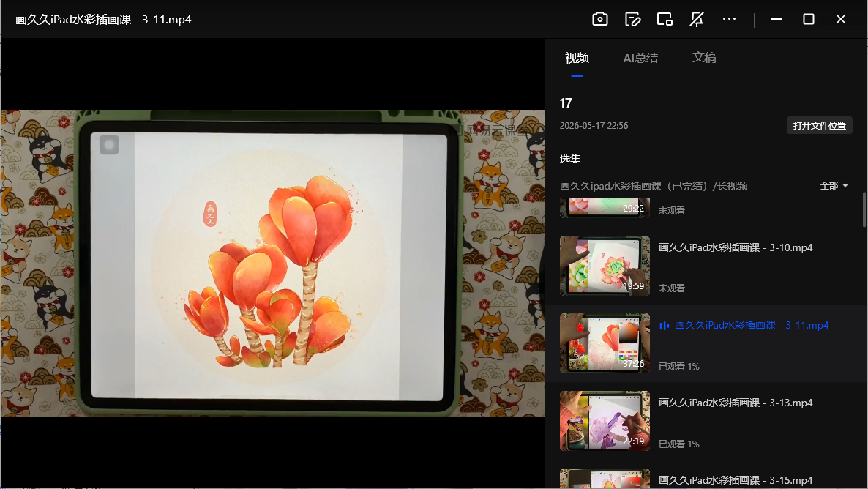
Task: Play the video titled 3-10.mp4
Action: pos(735,247)
